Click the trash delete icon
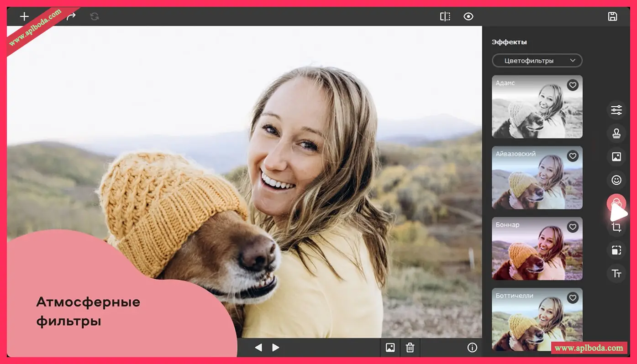This screenshot has height=364, width=637. click(x=410, y=348)
